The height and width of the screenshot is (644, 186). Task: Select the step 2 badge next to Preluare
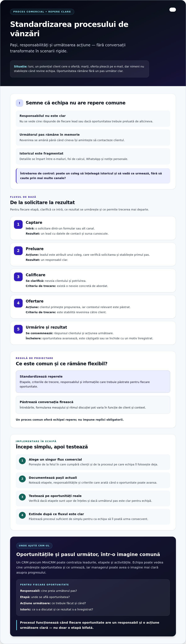(18, 251)
